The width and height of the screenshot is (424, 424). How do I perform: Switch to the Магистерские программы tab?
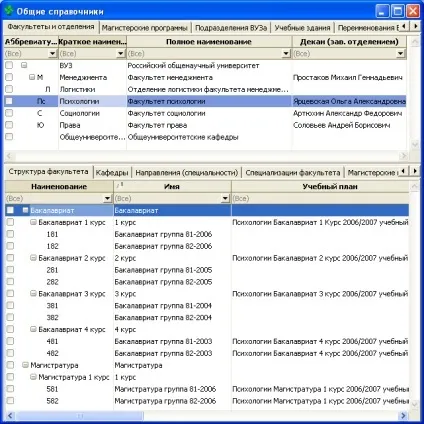(145, 28)
